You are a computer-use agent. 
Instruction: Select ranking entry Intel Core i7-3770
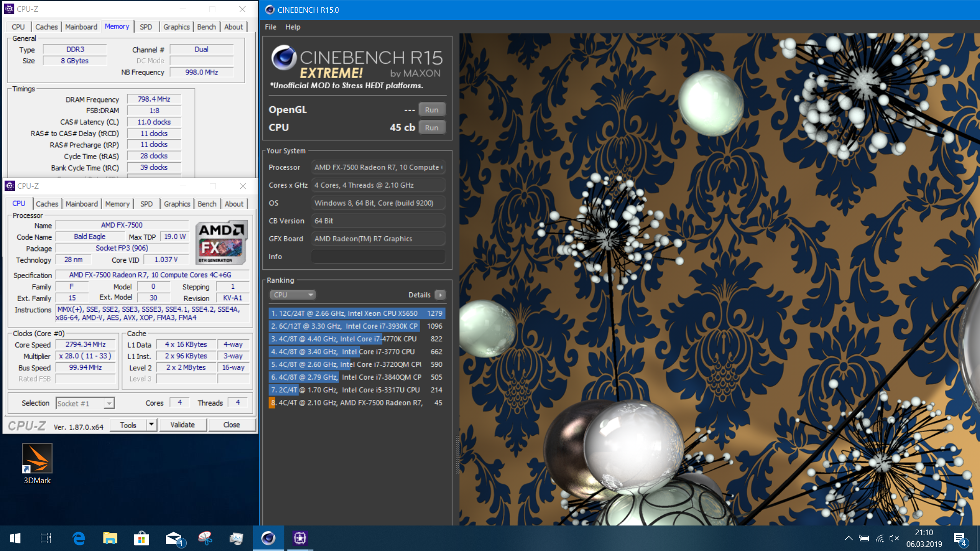click(357, 352)
